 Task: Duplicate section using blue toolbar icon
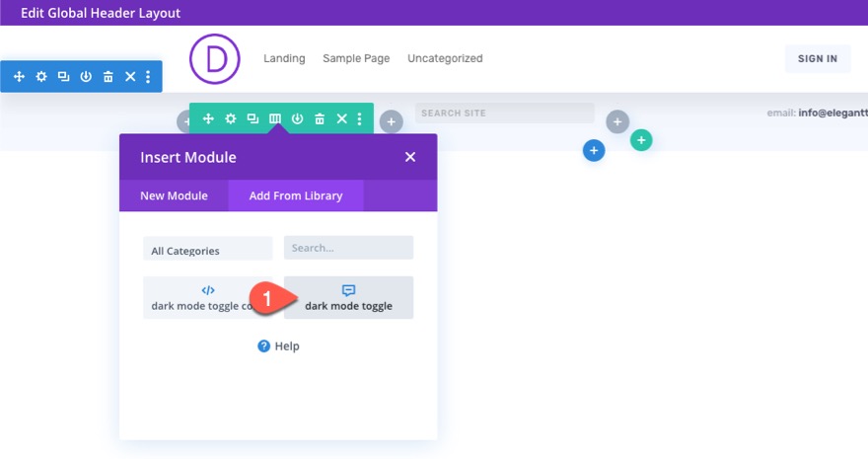pos(64,76)
